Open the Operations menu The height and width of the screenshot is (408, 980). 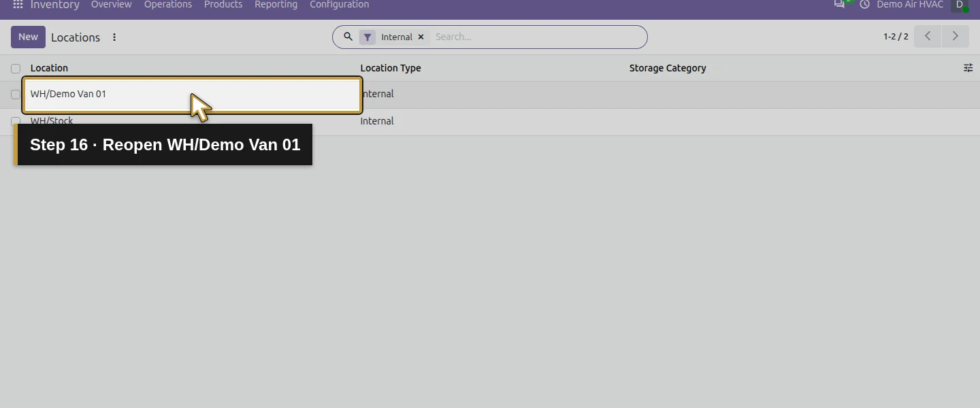tap(168, 5)
